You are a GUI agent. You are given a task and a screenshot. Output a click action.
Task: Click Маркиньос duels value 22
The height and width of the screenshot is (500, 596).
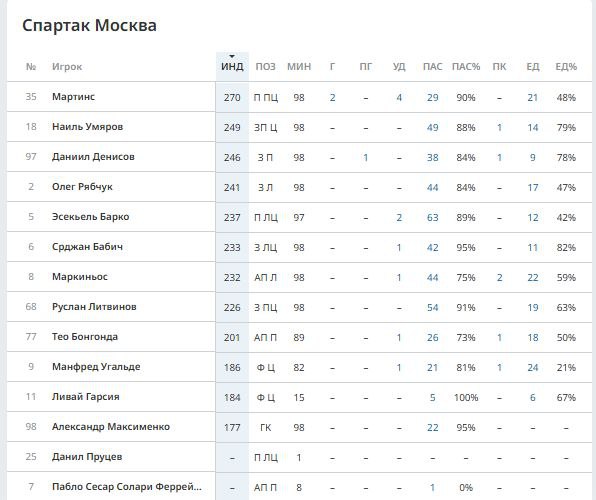click(x=533, y=278)
